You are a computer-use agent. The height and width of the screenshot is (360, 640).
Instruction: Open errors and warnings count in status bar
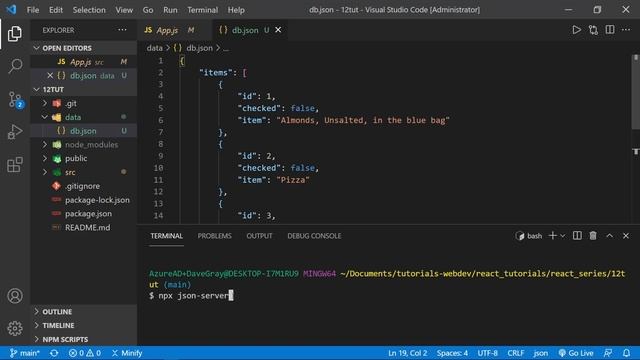click(x=85, y=353)
